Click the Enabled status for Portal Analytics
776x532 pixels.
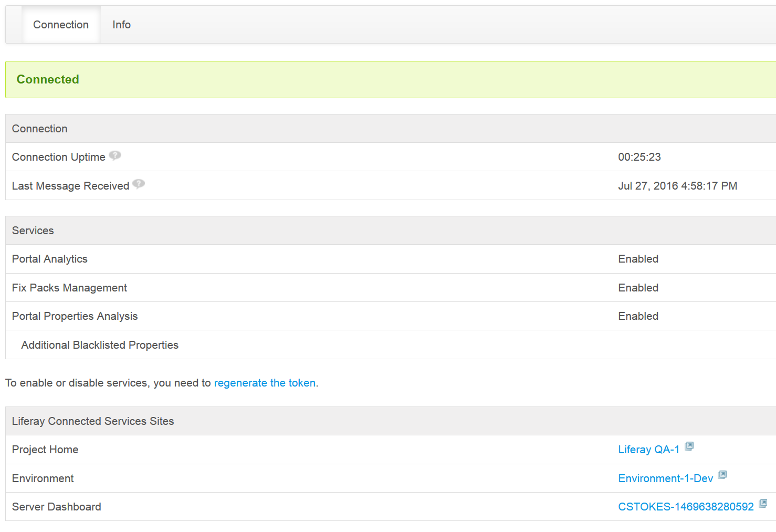[638, 259]
